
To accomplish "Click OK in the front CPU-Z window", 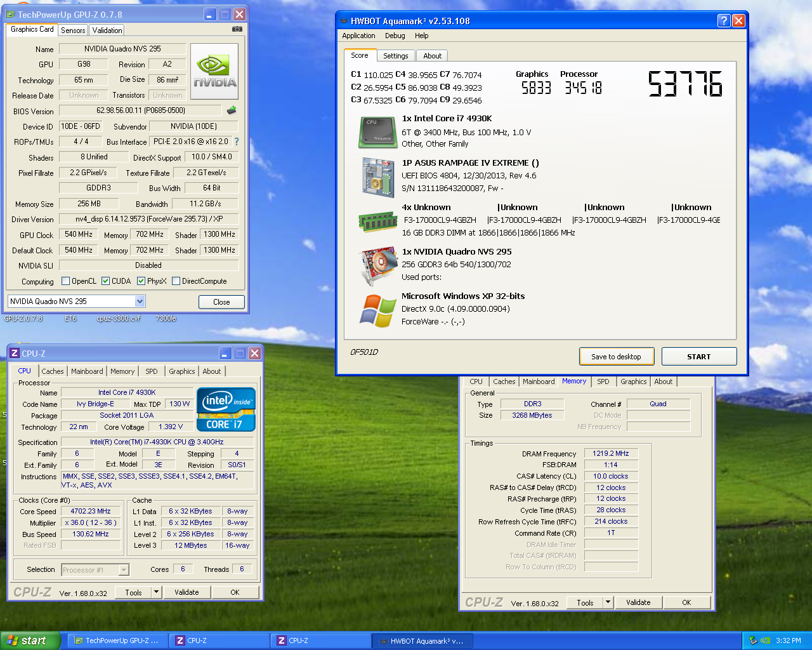I will (x=235, y=592).
